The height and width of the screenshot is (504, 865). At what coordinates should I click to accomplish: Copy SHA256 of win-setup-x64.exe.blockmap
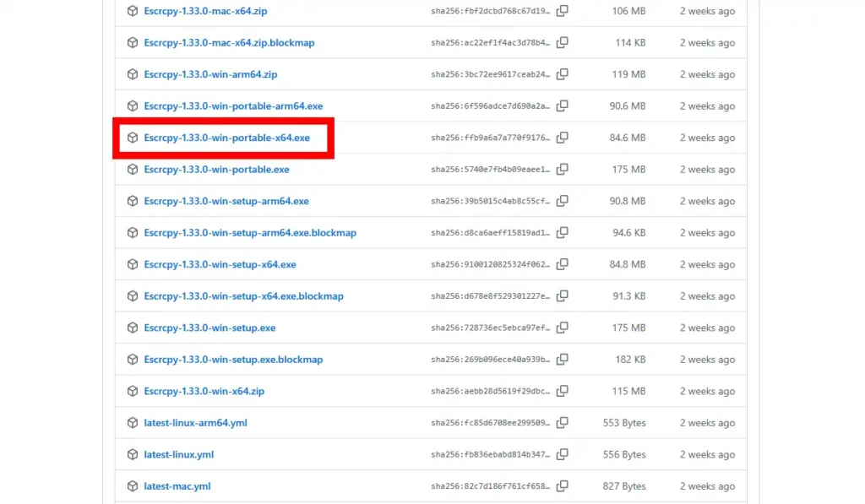point(562,296)
